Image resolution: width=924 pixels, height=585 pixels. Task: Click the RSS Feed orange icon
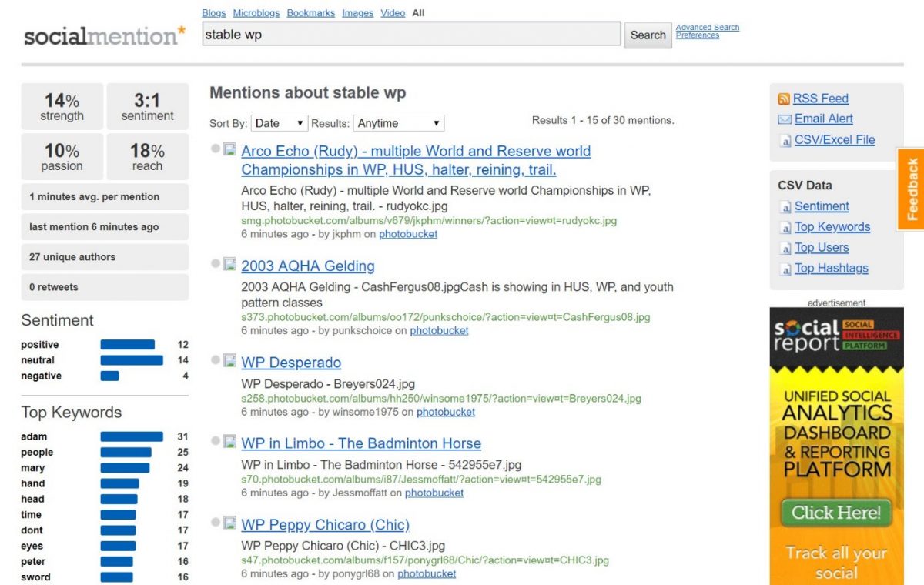pos(784,99)
